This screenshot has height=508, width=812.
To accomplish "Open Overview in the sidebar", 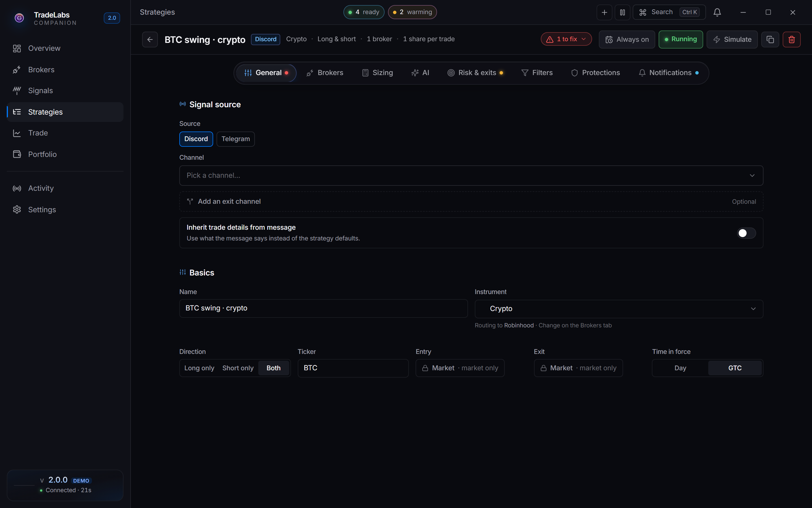I will pos(65,48).
